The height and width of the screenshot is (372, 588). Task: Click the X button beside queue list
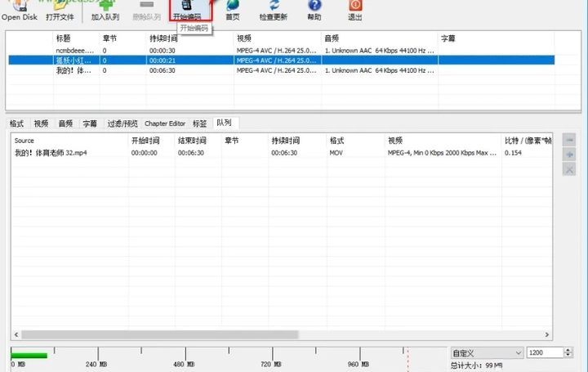pyautogui.click(x=569, y=169)
